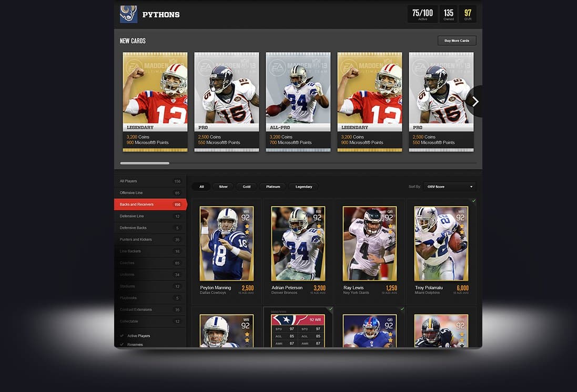
Task: Select the Platinum filter tab
Action: (x=273, y=187)
